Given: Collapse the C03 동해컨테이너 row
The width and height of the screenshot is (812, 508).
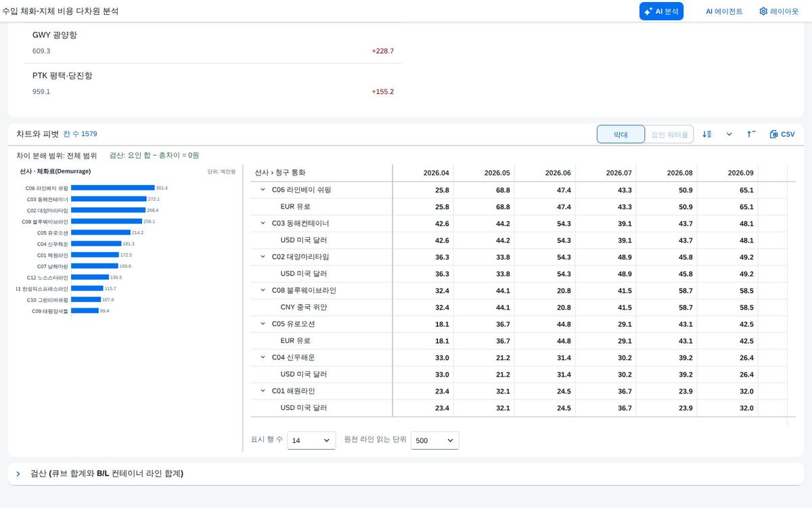Looking at the screenshot, I should tap(263, 223).
